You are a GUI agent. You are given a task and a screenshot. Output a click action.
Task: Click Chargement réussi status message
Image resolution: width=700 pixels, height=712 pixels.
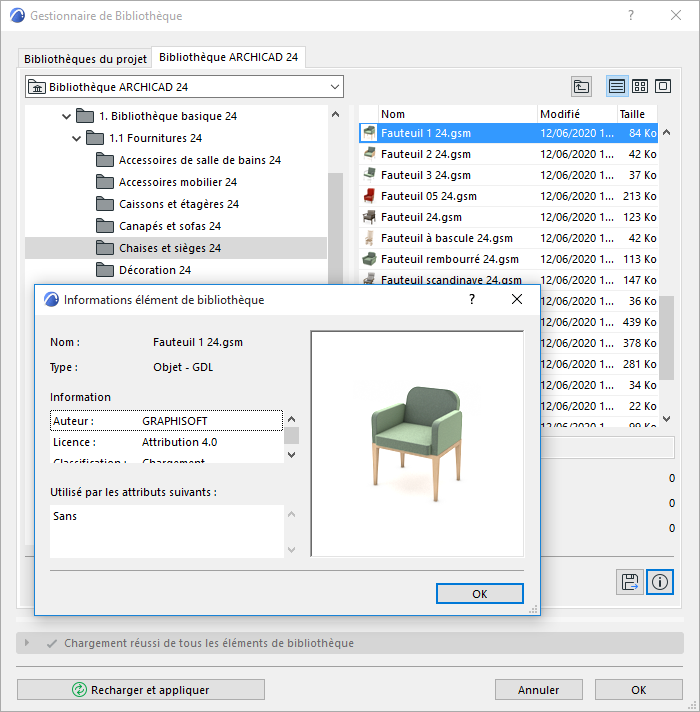(x=208, y=643)
